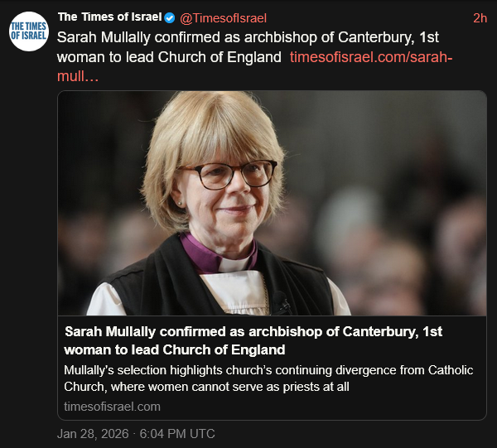The image size is (497, 448).
Task: Click the Jan 28, 2026 date
Action: pyautogui.click(x=89, y=434)
